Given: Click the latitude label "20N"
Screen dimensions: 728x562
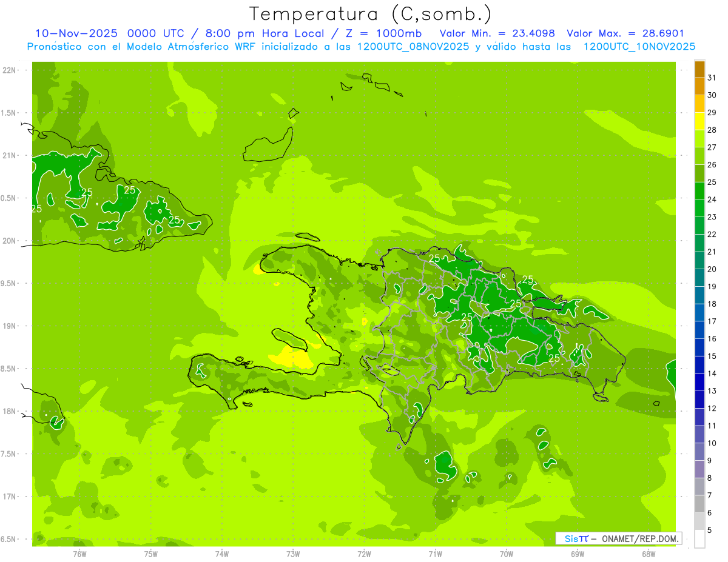Looking at the screenshot, I should point(9,241).
